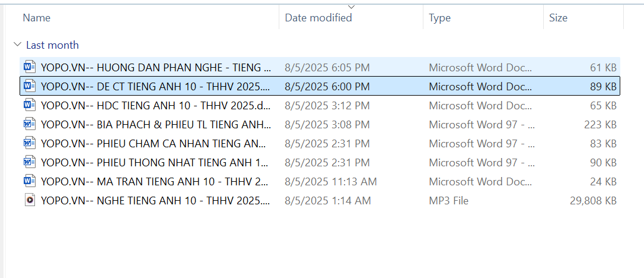Image resolution: width=644 pixels, height=278 pixels.
Task: Click the Date modified column header
Action: (x=318, y=18)
